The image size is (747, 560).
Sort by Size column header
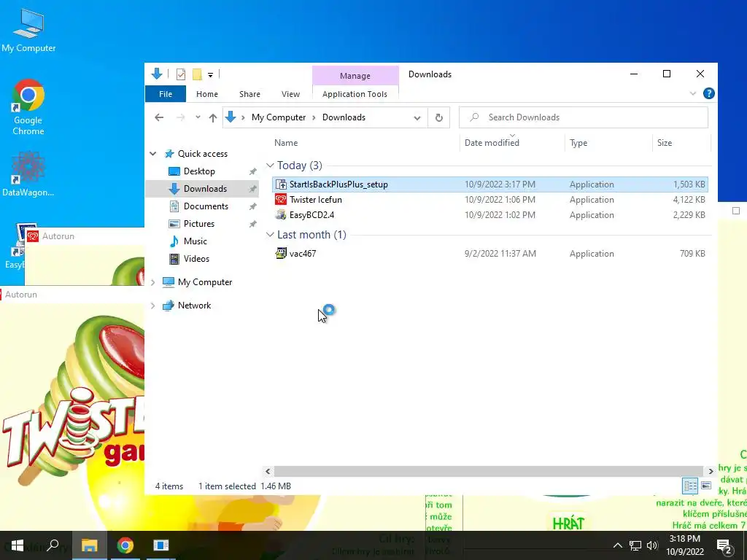point(665,143)
